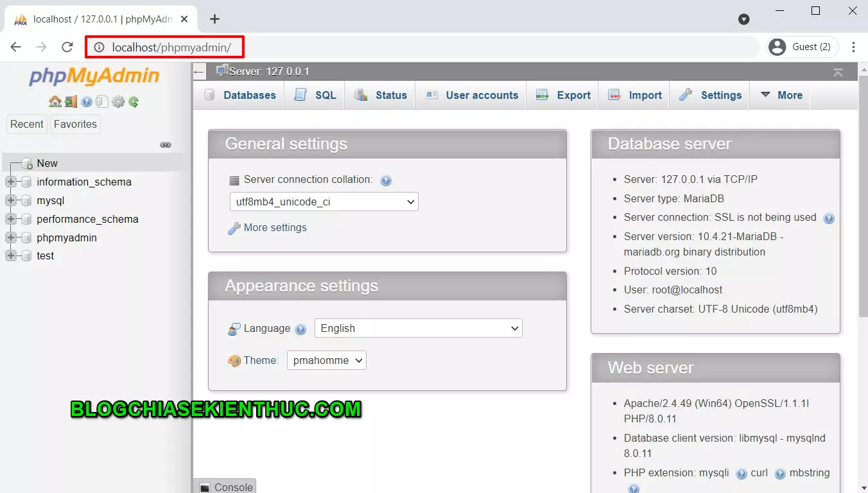Open the server connection collation dropdown
The width and height of the screenshot is (868, 493).
[x=324, y=202]
